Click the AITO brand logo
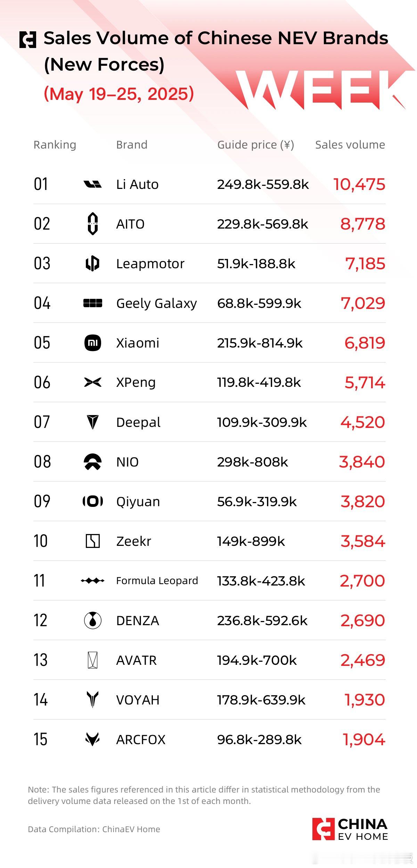The width and height of the screenshot is (417, 868). 93,224
